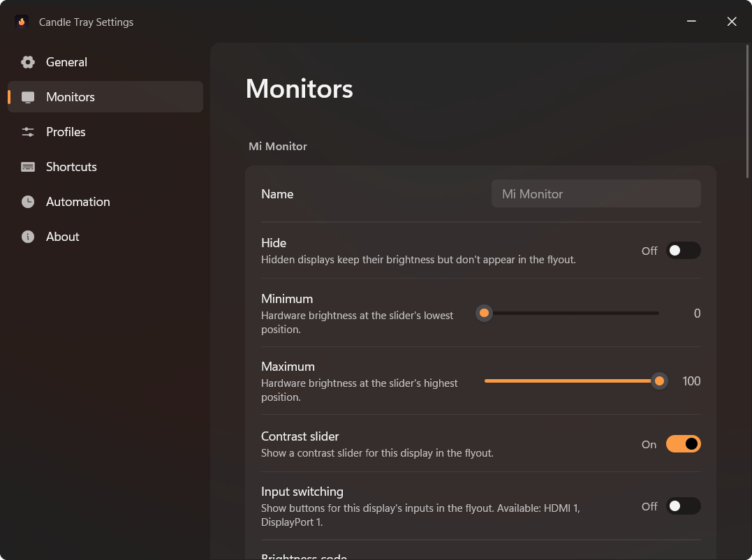Switch to the Automation page
The height and width of the screenshot is (560, 752).
[x=105, y=202]
